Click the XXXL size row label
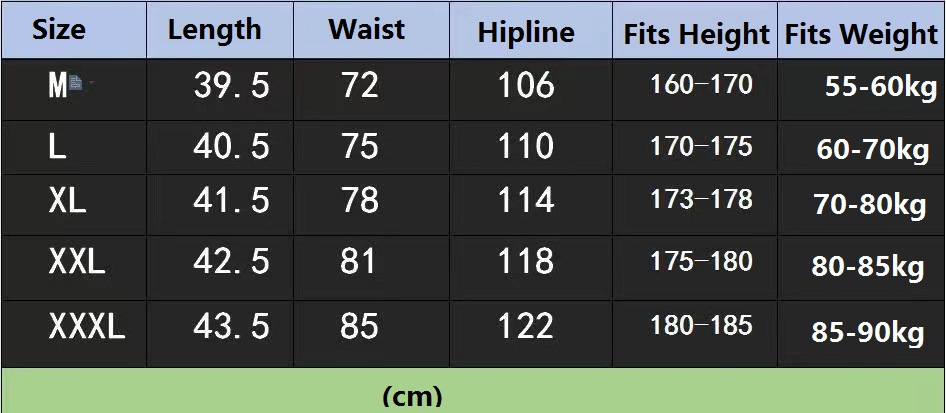Screen dimensions: 946x413 [87, 326]
